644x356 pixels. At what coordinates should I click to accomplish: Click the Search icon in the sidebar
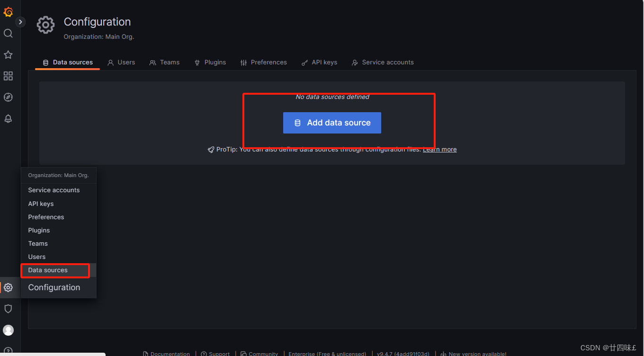pyautogui.click(x=8, y=33)
